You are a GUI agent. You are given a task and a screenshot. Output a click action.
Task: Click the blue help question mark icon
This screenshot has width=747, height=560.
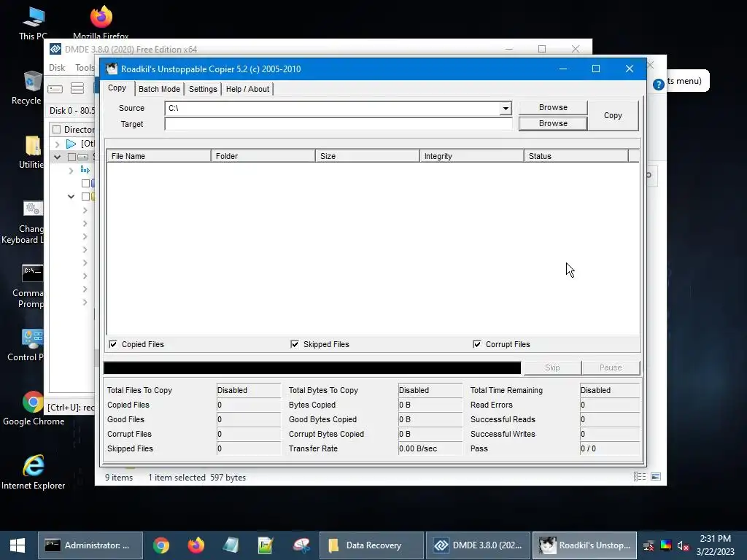tap(659, 85)
